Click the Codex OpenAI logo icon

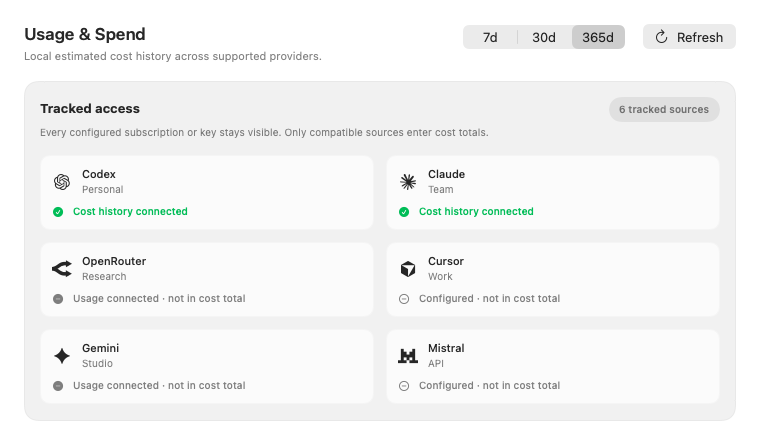click(62, 182)
